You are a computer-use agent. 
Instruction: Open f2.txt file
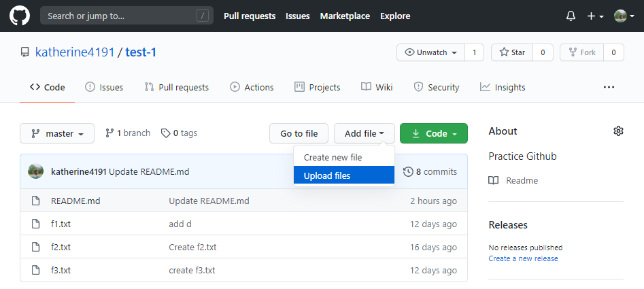pos(61,247)
